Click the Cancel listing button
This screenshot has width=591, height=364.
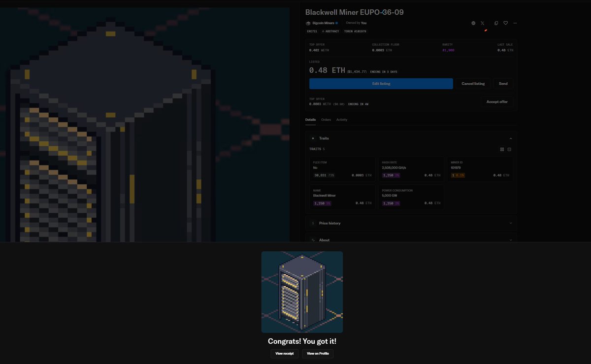[472, 83]
